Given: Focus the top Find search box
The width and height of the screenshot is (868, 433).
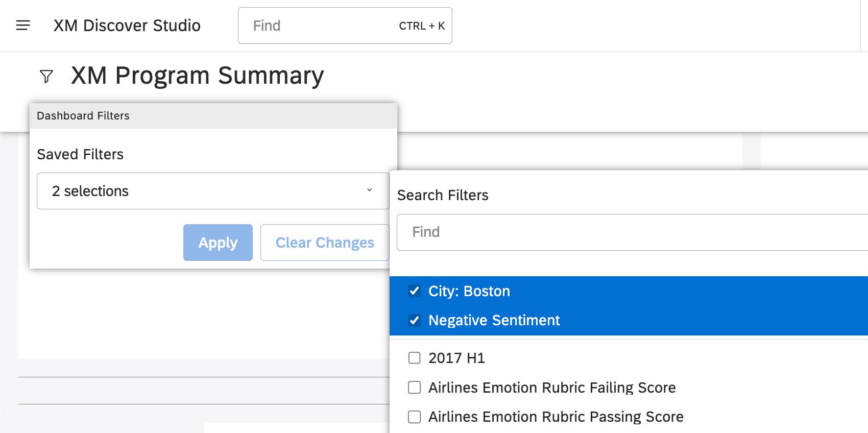Looking at the screenshot, I should (x=322, y=26).
